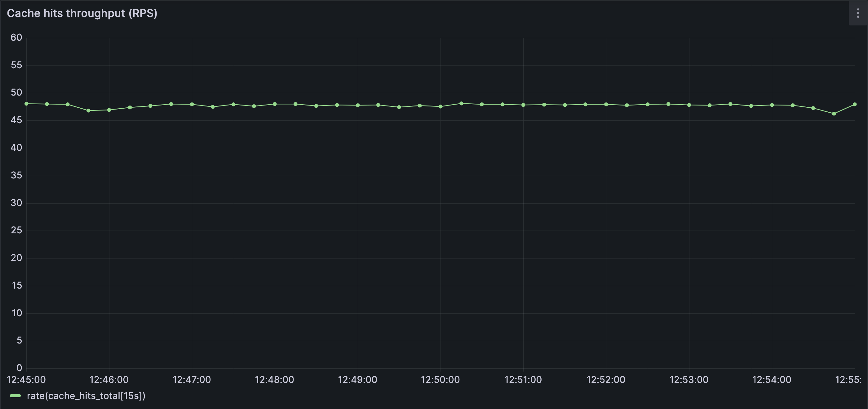Viewport: 868px width, 409px height.
Task: Click the 12:45:00 x-axis timestamp
Action: point(27,380)
